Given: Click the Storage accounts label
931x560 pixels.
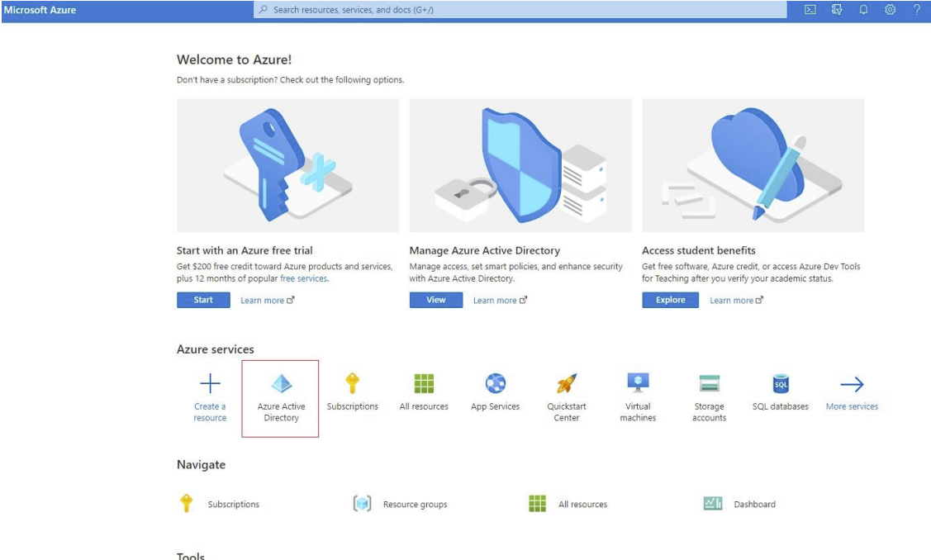Looking at the screenshot, I should pyautogui.click(x=710, y=412).
